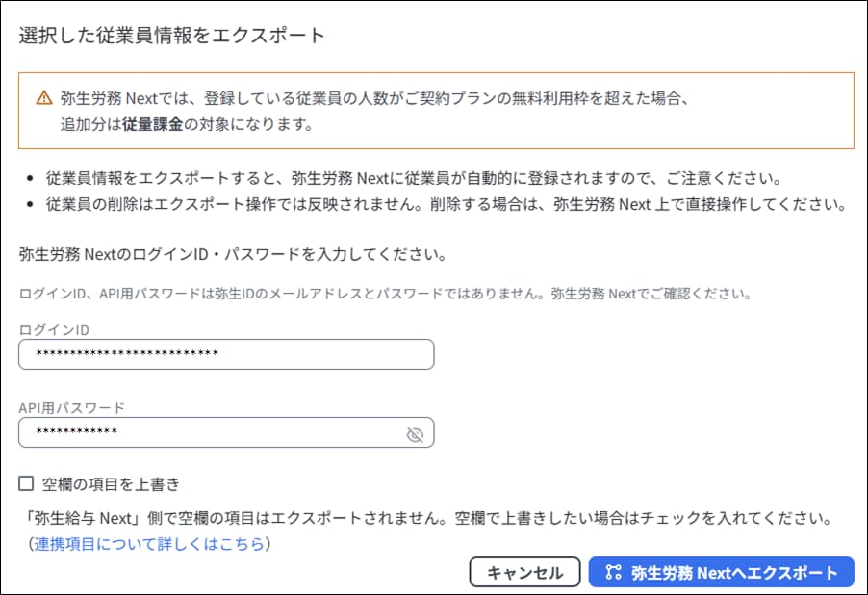Toggle password visibility with the eye icon
This screenshot has width=868, height=595.
click(415, 435)
